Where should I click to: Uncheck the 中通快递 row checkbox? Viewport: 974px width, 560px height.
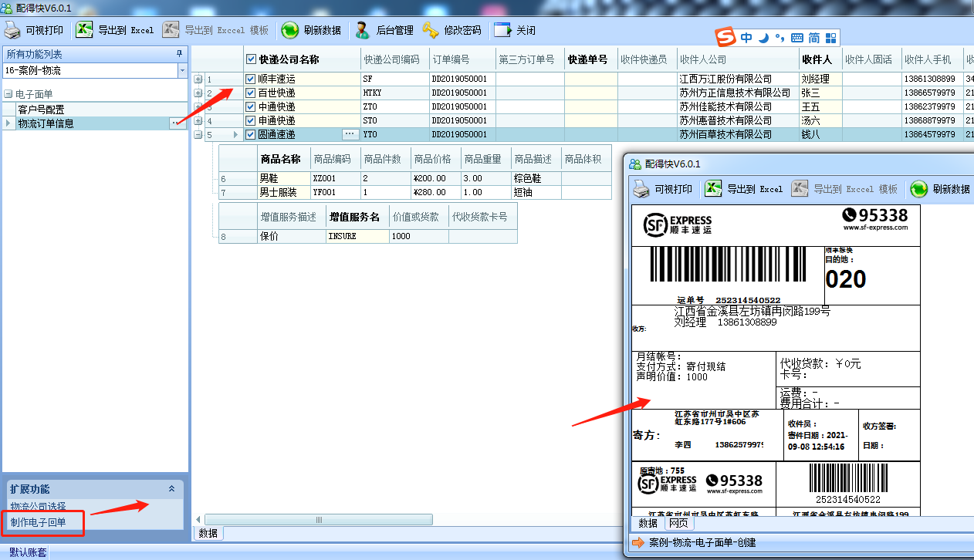(250, 106)
